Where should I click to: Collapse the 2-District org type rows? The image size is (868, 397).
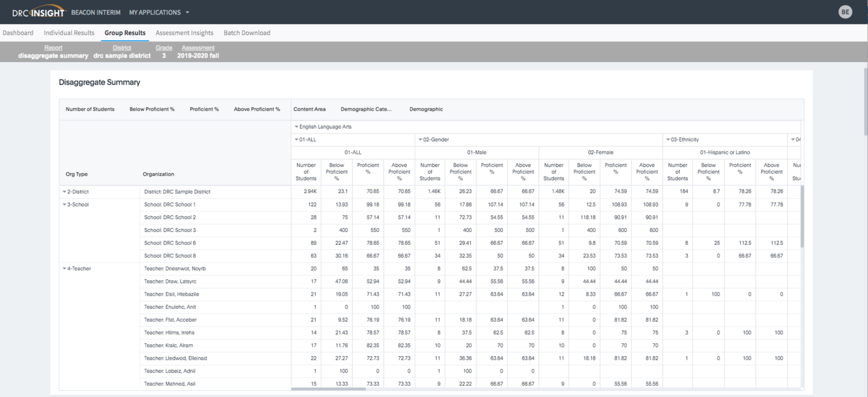[64, 191]
